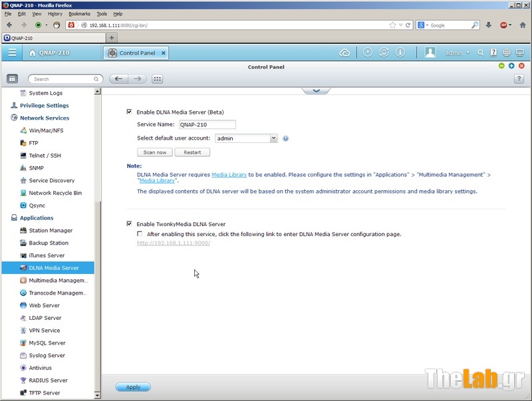Open Firefox File menu
Image resolution: width=532 pixels, height=401 pixels.
(8, 14)
